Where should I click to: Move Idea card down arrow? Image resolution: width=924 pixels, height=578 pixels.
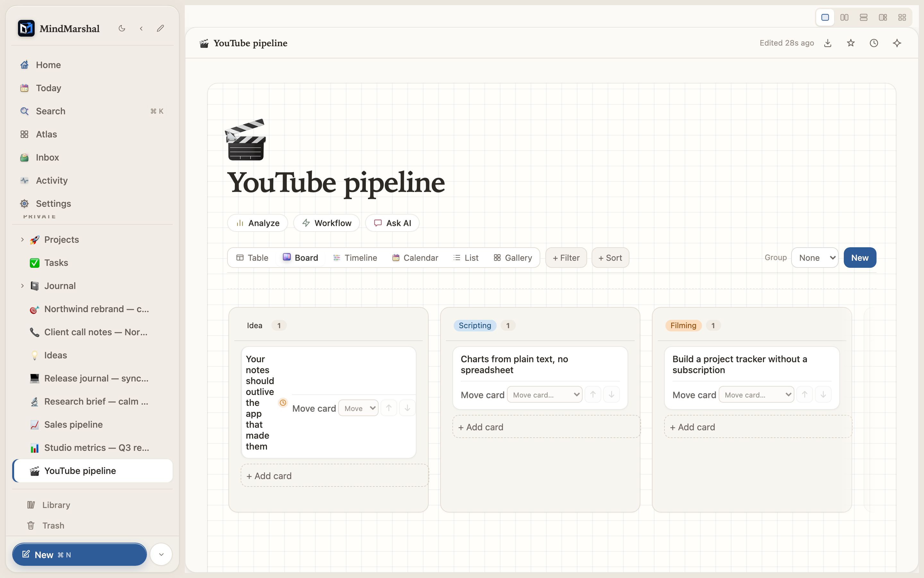[x=407, y=408]
